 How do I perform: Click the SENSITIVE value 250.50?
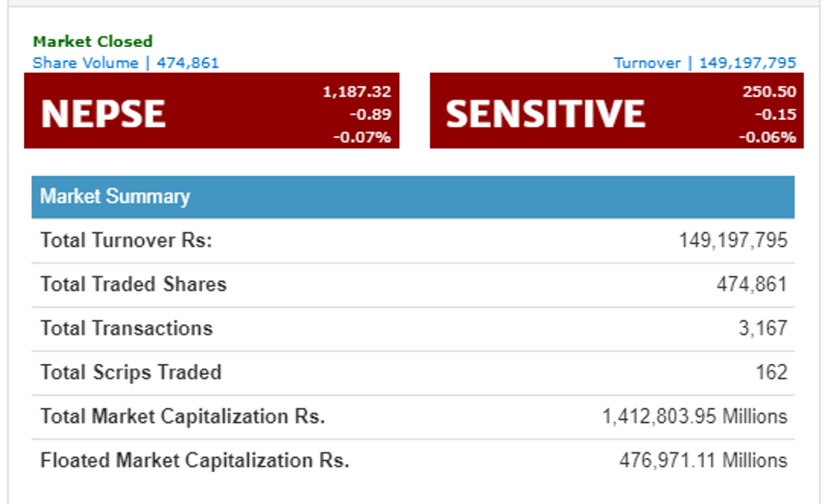pyautogui.click(x=769, y=91)
